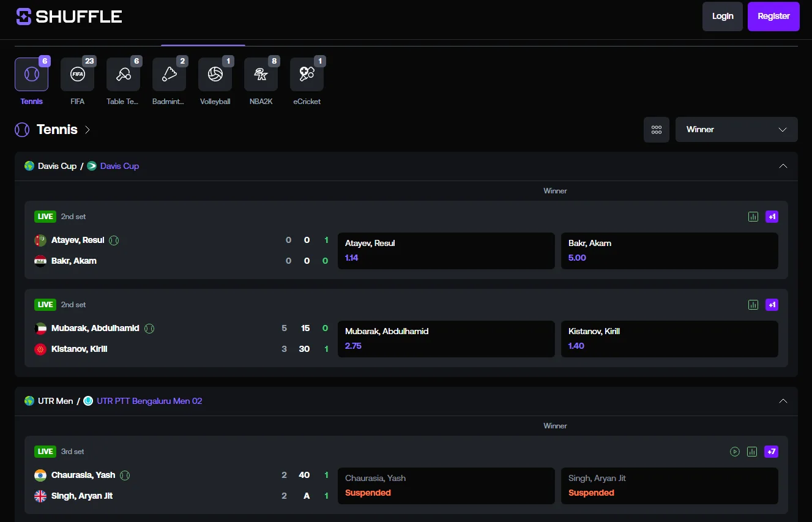
Task: Expand Tennis heading chevron arrow
Action: tap(88, 130)
